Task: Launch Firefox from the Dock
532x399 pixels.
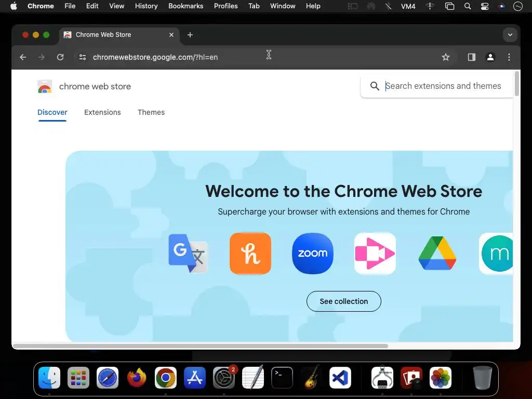Action: pyautogui.click(x=137, y=378)
